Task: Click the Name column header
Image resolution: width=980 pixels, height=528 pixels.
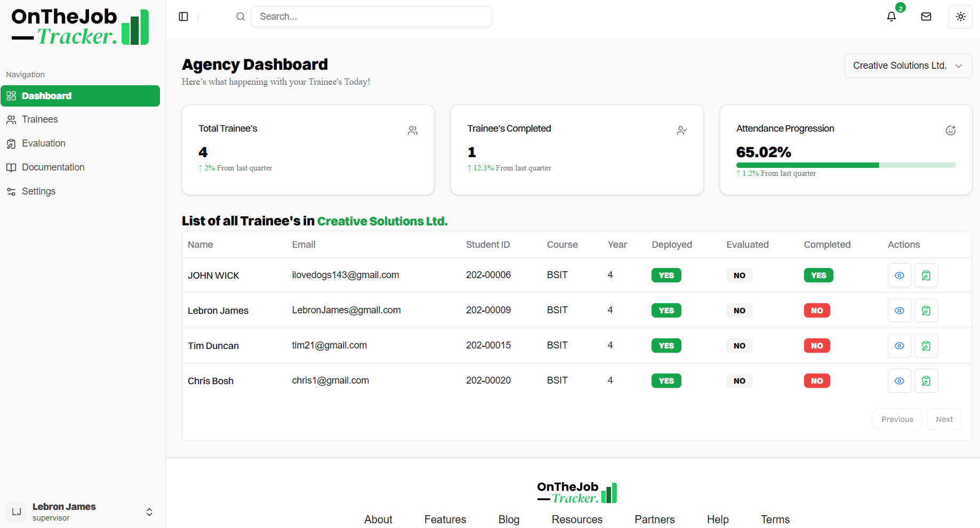Action: click(200, 245)
